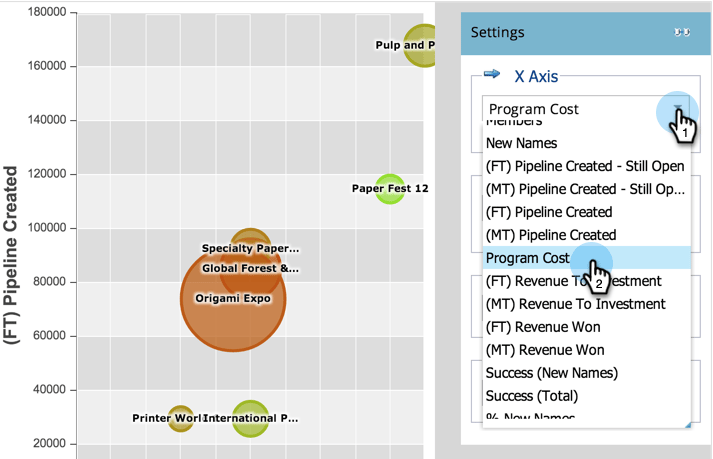Select the Paper Fest 12 bubble
This screenshot has height=459, width=713.
pyautogui.click(x=390, y=188)
